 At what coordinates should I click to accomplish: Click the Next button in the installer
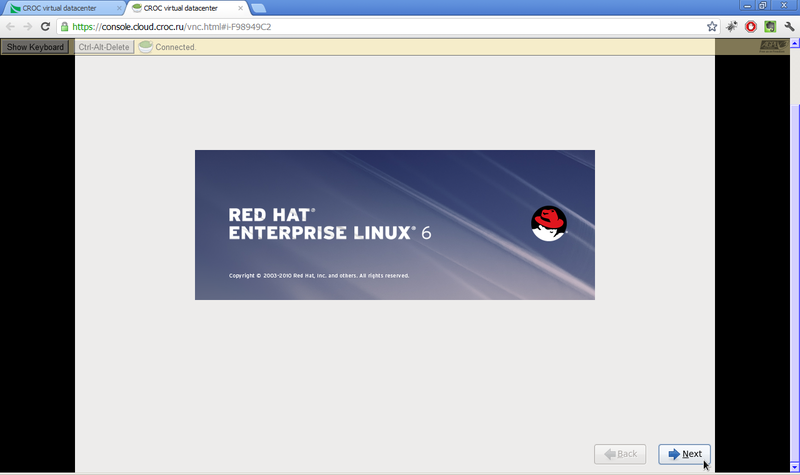[684, 454]
